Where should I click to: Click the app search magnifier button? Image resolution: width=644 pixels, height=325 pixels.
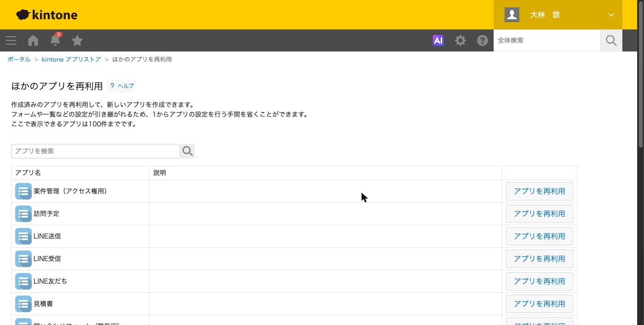tap(188, 151)
